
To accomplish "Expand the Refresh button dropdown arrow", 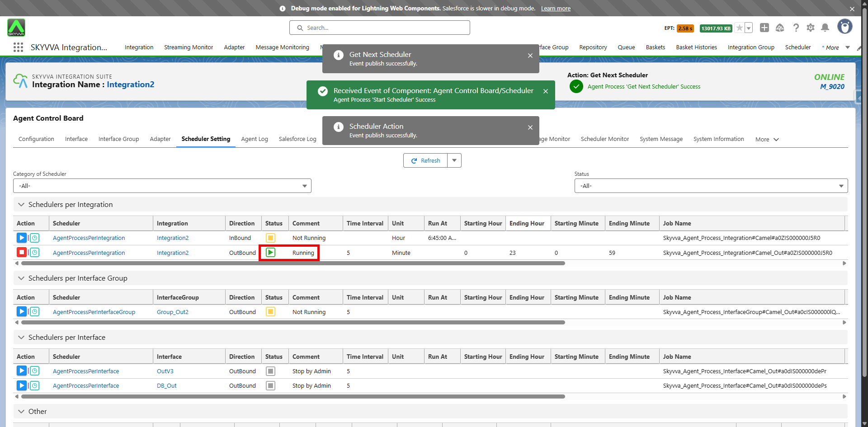I will pyautogui.click(x=454, y=160).
